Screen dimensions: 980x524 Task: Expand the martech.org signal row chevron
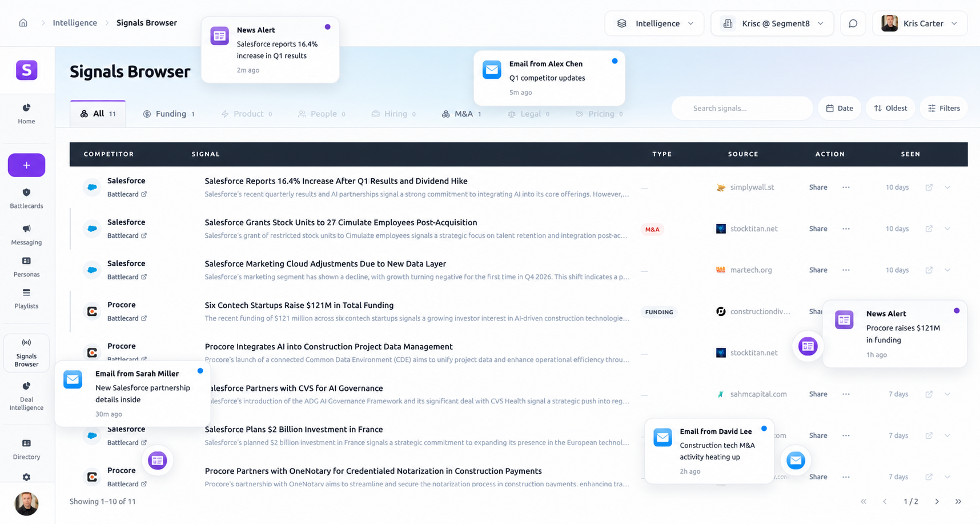[947, 270]
